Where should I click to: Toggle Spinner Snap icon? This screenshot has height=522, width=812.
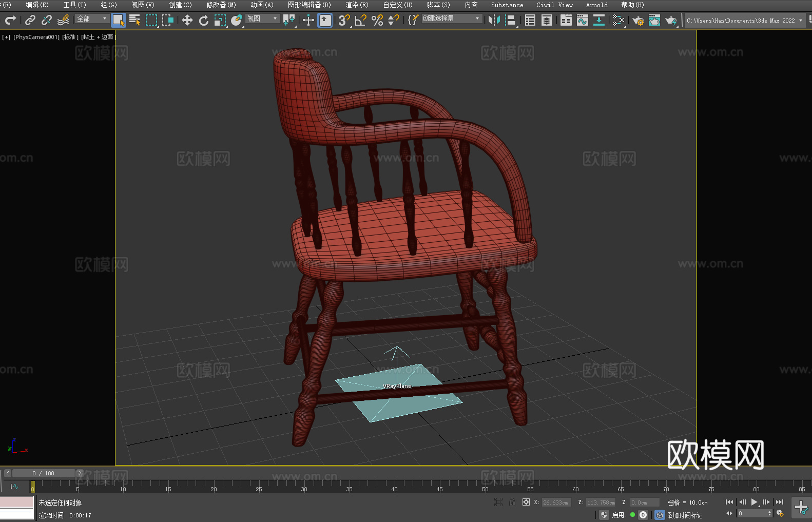(x=394, y=20)
